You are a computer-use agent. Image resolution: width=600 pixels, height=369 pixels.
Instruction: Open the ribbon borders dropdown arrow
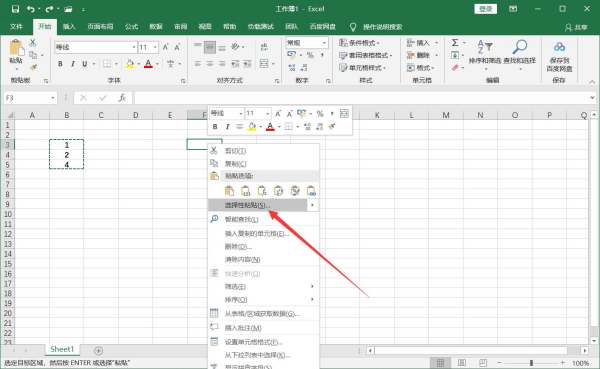click(x=116, y=64)
